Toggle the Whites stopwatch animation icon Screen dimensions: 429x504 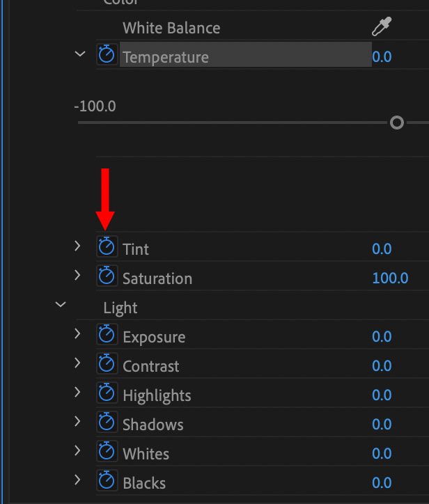point(107,452)
